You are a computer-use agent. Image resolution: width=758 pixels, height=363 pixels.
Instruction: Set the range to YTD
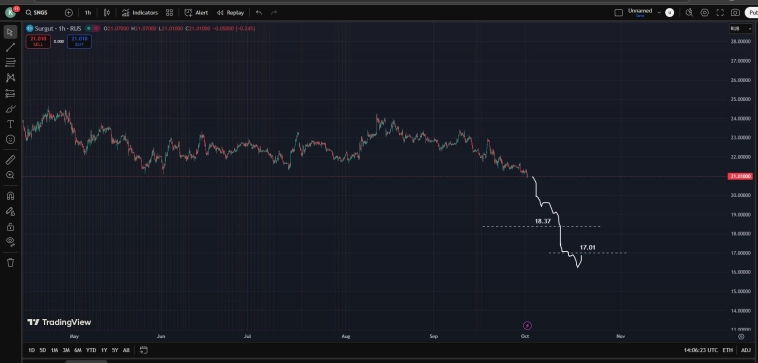point(91,350)
